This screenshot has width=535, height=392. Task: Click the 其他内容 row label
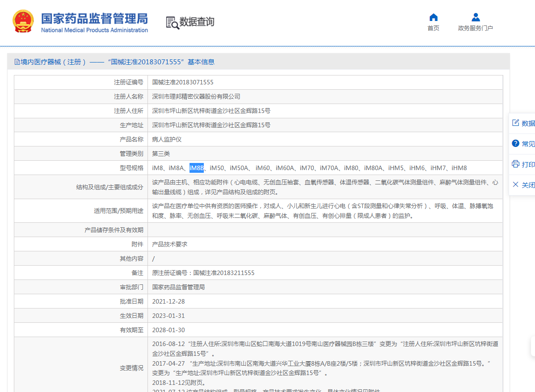tap(131, 259)
